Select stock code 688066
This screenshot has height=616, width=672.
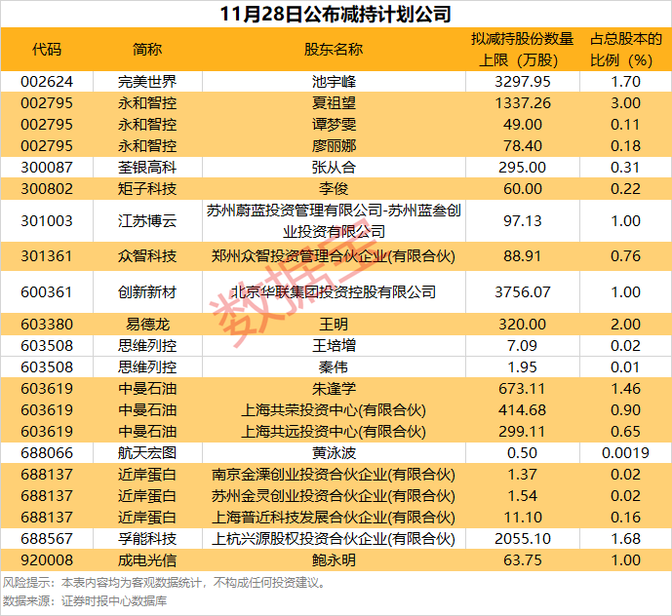click(x=47, y=452)
